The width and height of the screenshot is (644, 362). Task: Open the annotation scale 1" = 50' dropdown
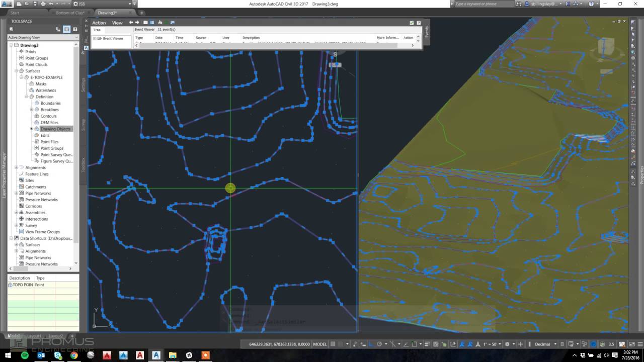[493, 344]
